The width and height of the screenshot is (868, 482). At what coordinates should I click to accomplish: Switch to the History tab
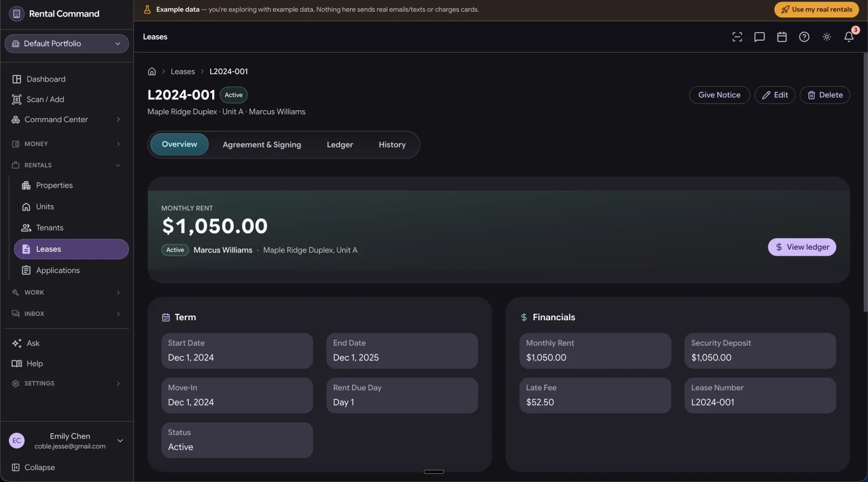[x=392, y=144]
